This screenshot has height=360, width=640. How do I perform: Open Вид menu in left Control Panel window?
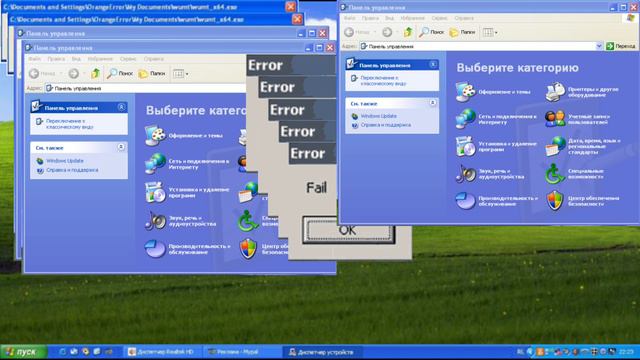tap(76, 59)
